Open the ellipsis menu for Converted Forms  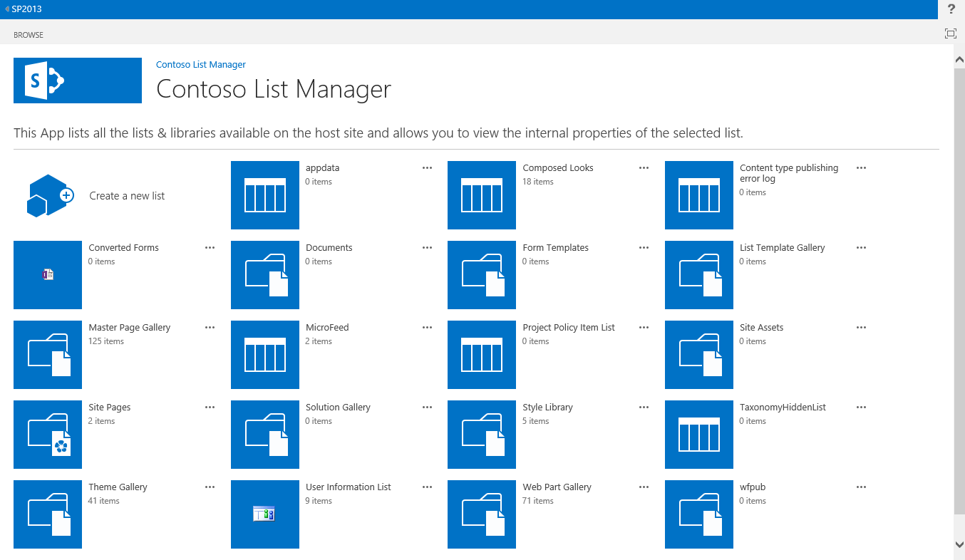coord(210,248)
